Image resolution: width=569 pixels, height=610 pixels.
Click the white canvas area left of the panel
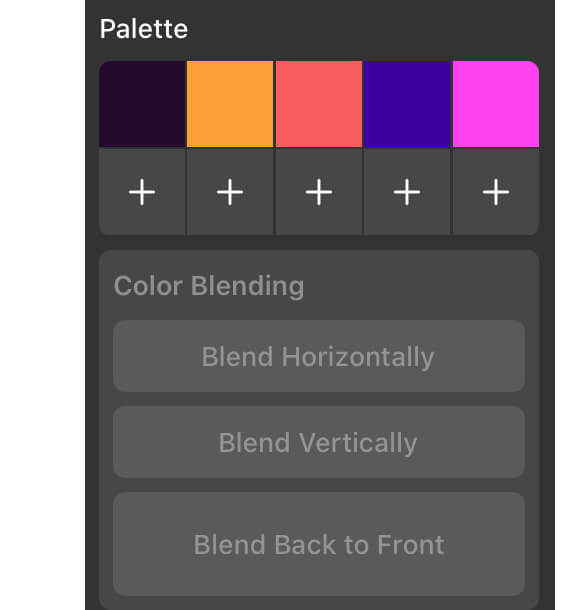42,305
